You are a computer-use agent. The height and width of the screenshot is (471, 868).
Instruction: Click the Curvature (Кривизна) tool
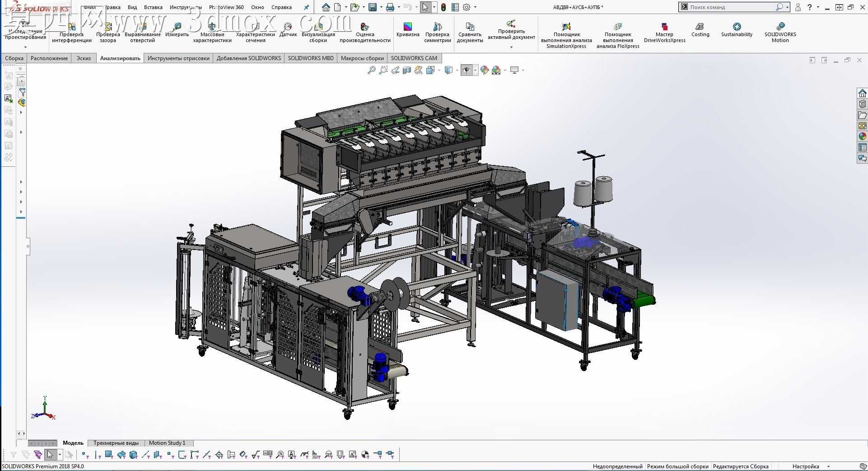(x=408, y=30)
